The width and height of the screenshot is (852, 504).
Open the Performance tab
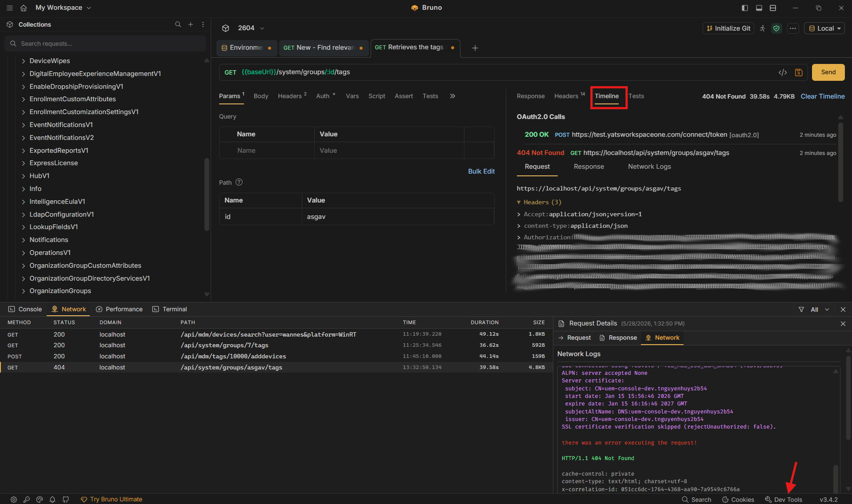pyautogui.click(x=119, y=310)
